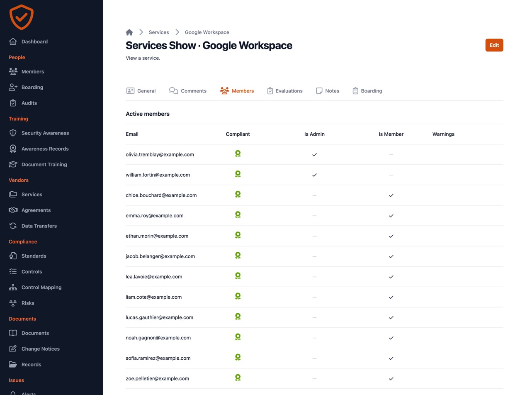Click the shield logo in the sidebar
The width and height of the screenshot is (532, 395).
coord(21,17)
